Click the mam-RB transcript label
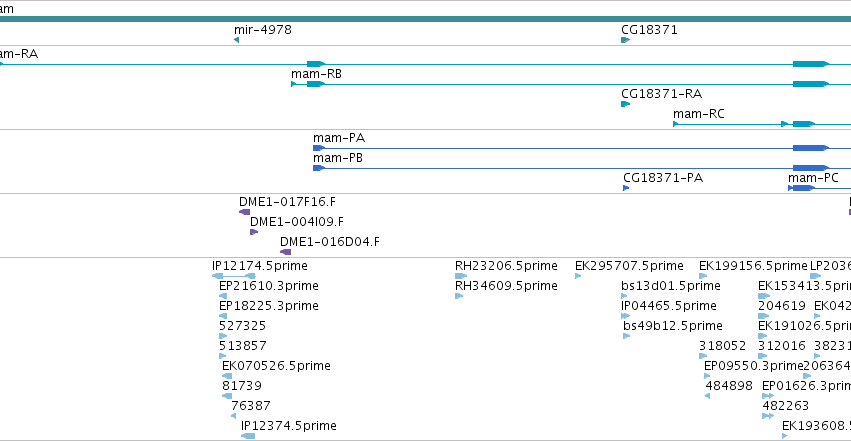Viewport: 851px width, 441px height. tap(316, 74)
